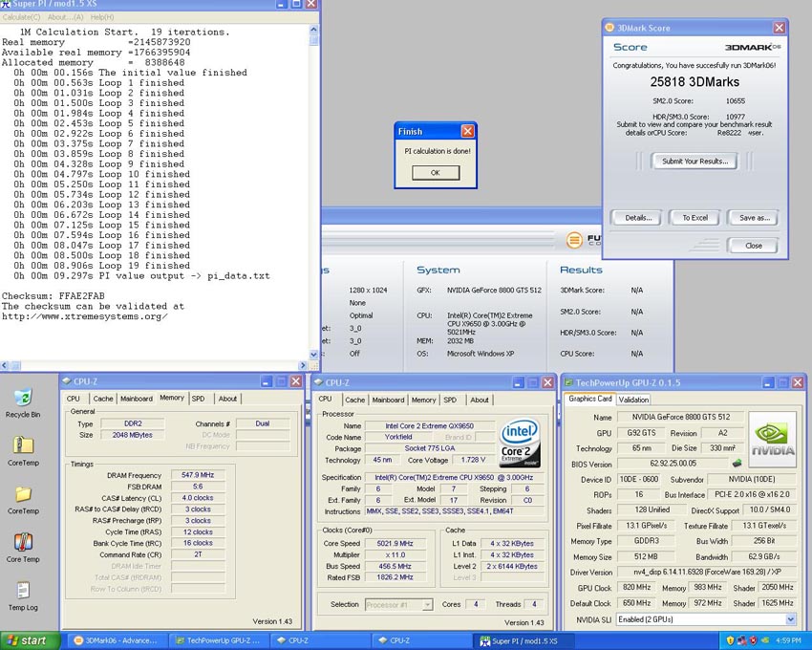
Task: Click the 25818 3DMarks score text
Action: [694, 81]
